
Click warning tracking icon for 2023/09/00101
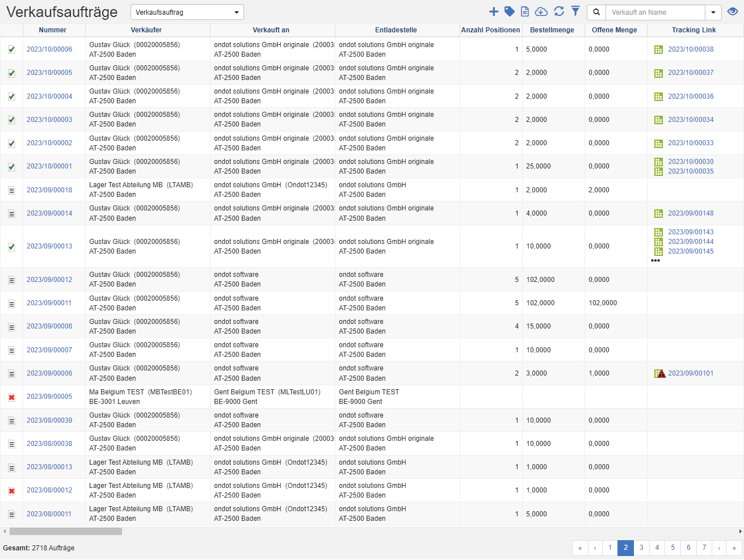[659, 373]
